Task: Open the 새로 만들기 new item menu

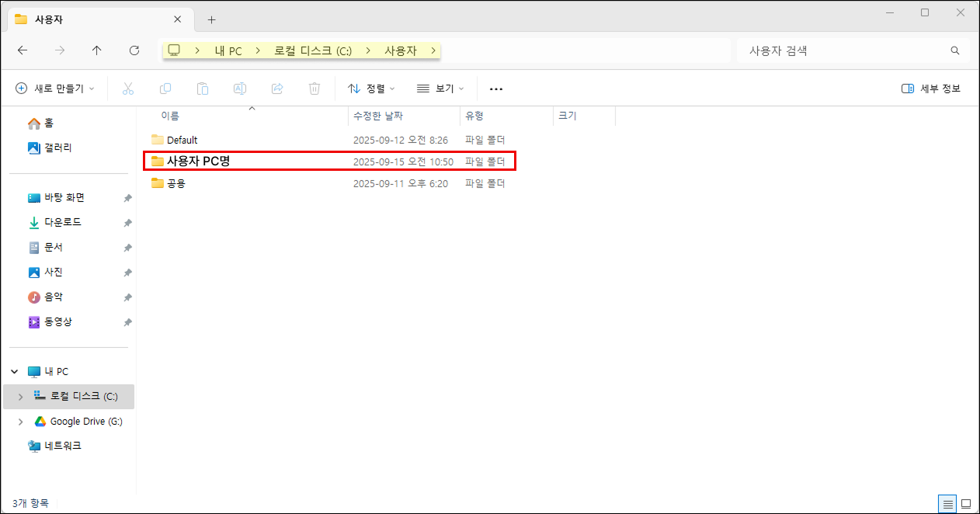Action: tap(54, 89)
